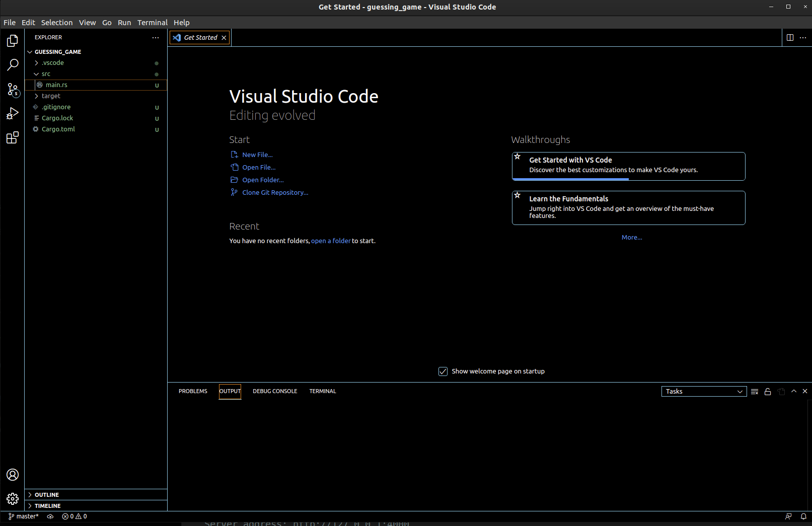Expand the .vscode folder
Image resolution: width=812 pixels, height=526 pixels.
[36, 63]
